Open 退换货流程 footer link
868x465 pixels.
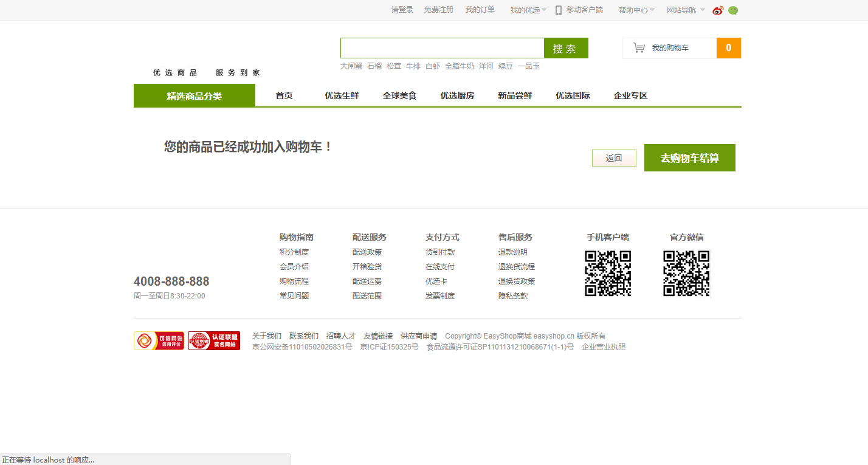517,267
